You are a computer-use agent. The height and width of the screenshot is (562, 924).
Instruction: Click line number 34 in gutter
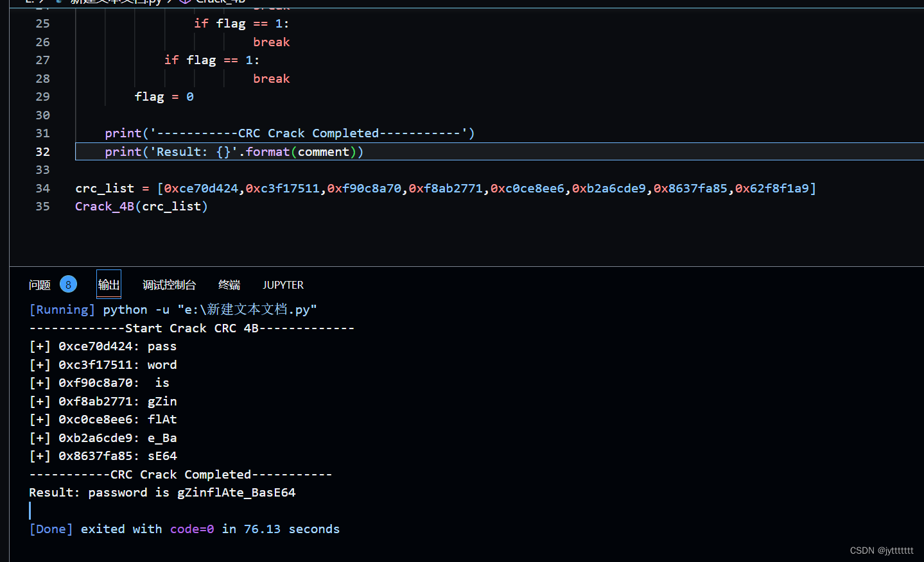(42, 189)
